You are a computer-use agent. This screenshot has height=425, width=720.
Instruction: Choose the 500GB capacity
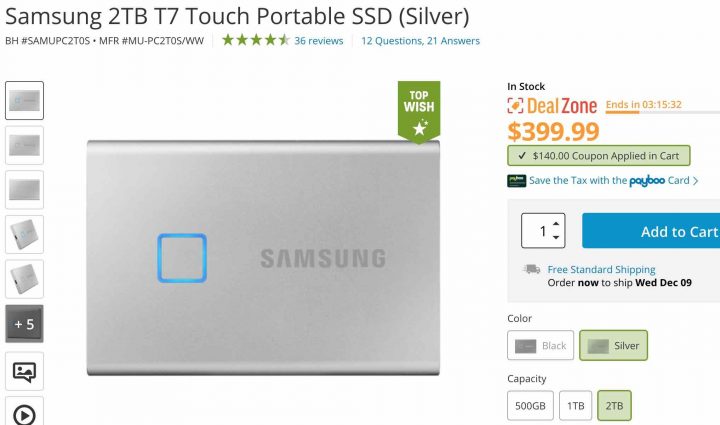tap(530, 406)
